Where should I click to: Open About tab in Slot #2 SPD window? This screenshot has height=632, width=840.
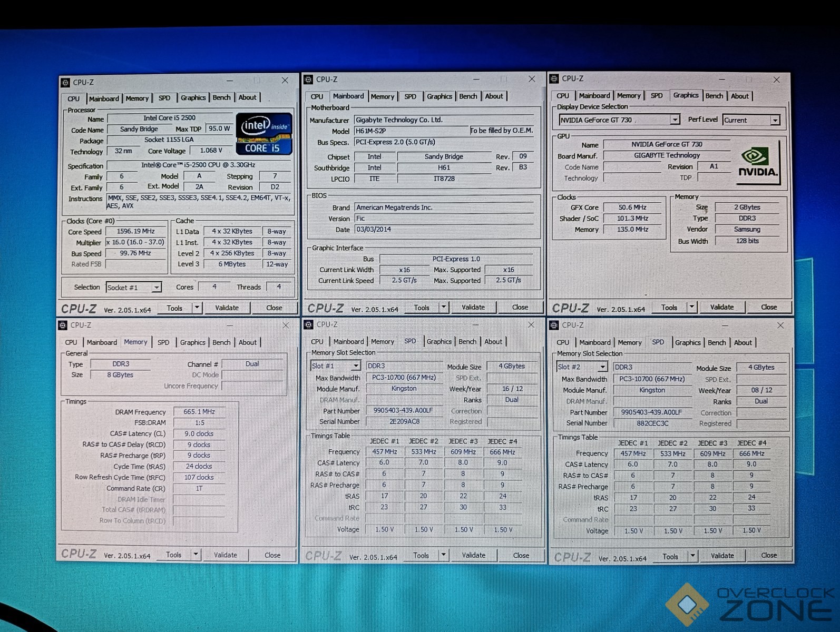point(743,342)
